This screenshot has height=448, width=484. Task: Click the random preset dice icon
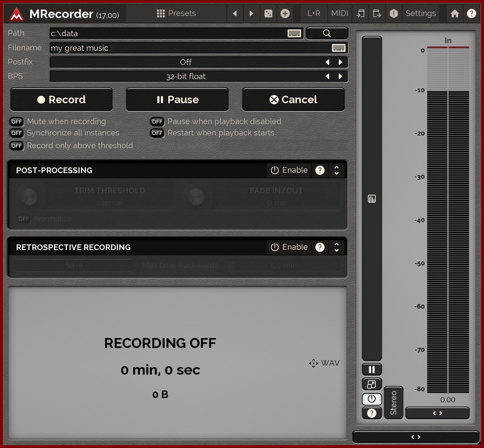click(x=268, y=13)
